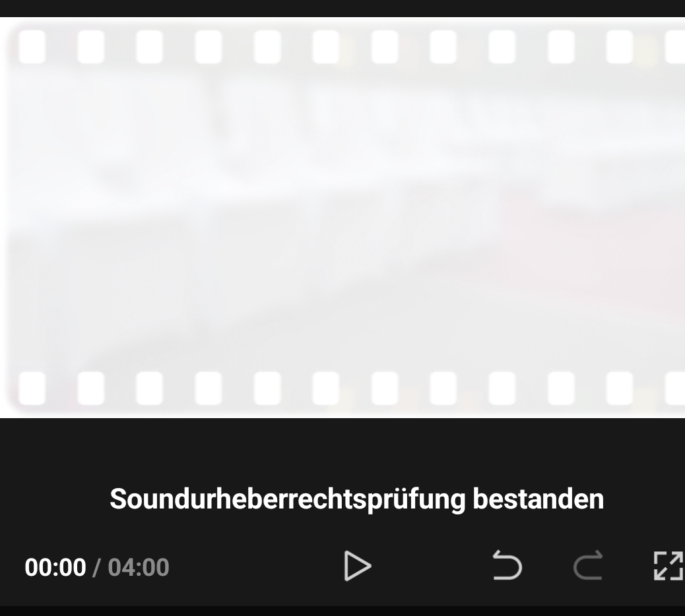This screenshot has height=616, width=685.
Task: Start playback with the play triangle
Action: (x=358, y=566)
